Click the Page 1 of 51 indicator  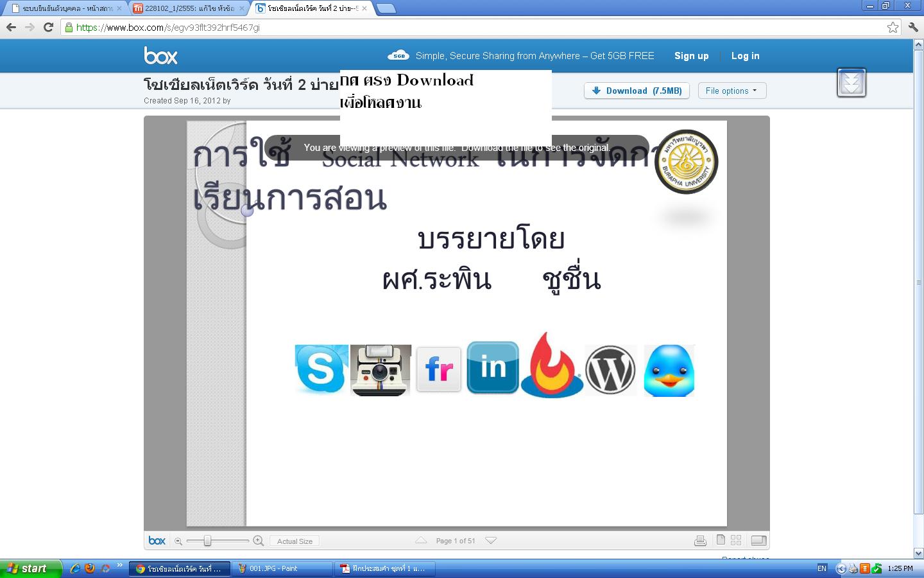click(x=456, y=541)
